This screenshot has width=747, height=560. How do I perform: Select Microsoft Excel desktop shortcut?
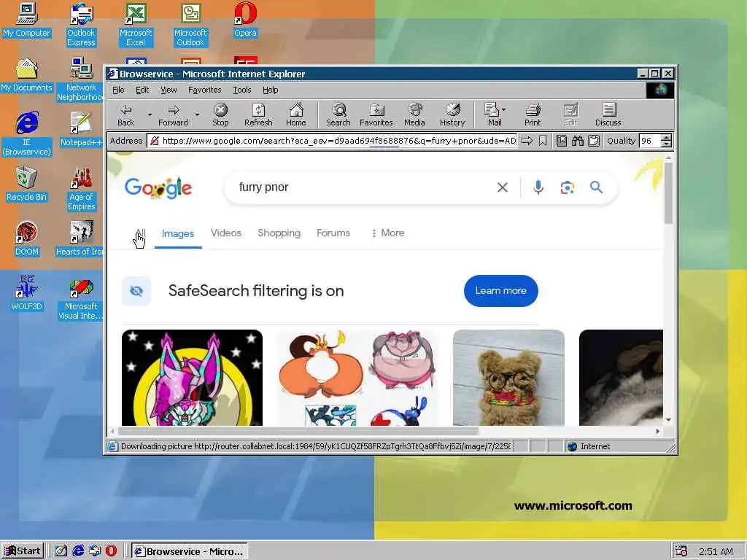click(x=136, y=25)
